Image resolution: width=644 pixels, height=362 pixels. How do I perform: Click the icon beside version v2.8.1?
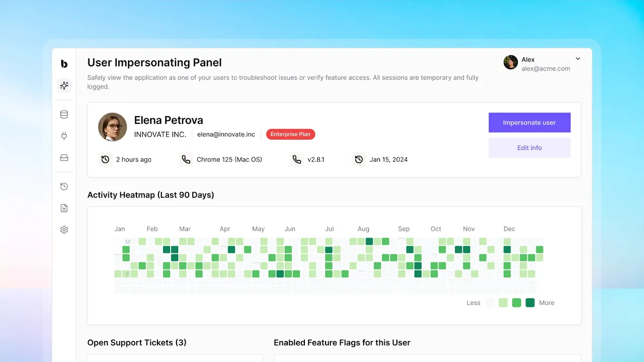[297, 159]
